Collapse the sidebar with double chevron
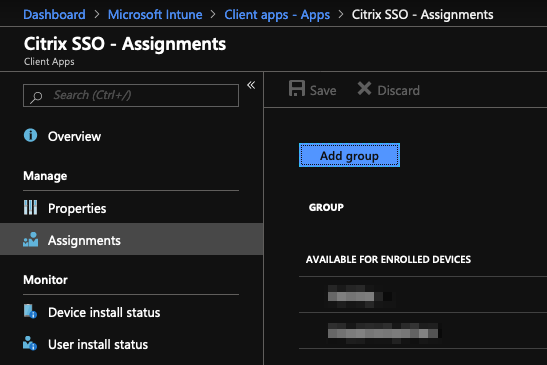 tap(251, 85)
